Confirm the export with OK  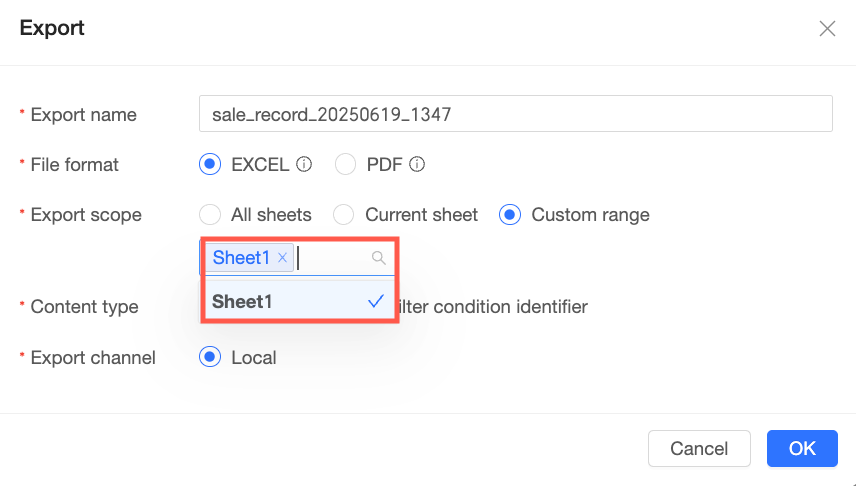802,448
